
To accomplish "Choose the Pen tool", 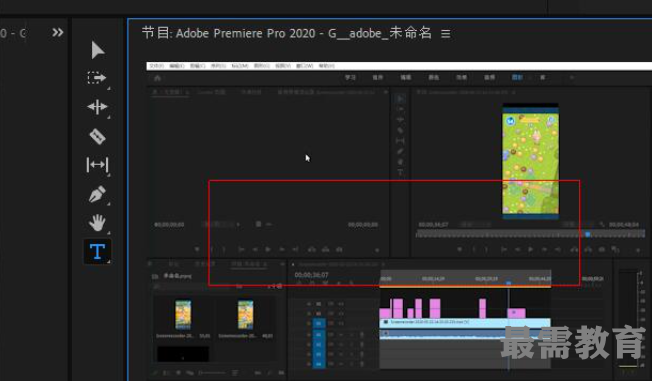I will 97,194.
